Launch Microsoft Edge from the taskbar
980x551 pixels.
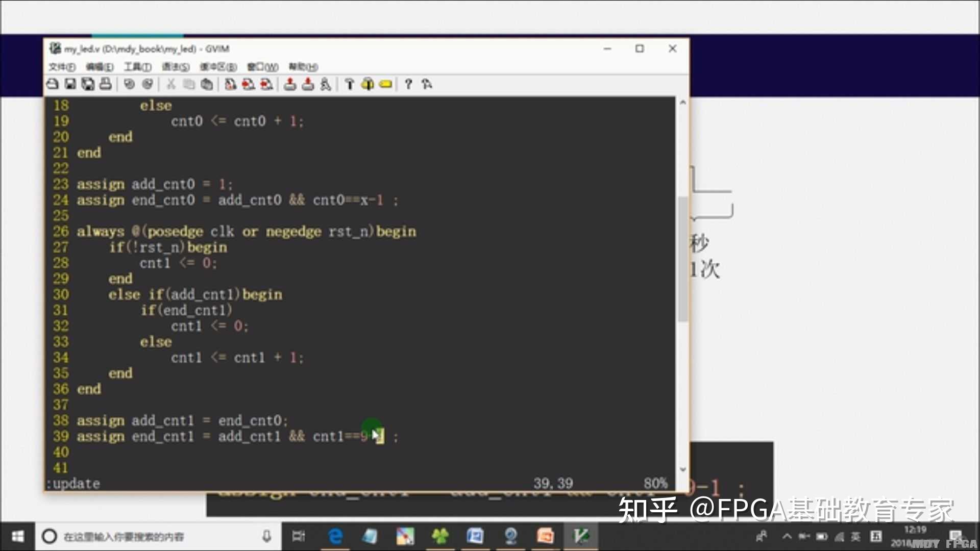(335, 536)
